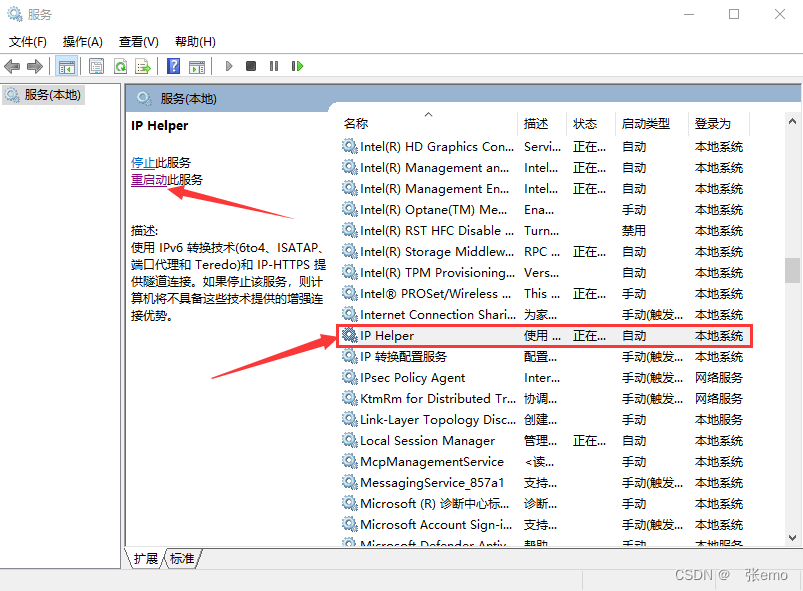Select the gear icon of IP Helper row
Viewport: 803px width, 591px height.
point(350,335)
